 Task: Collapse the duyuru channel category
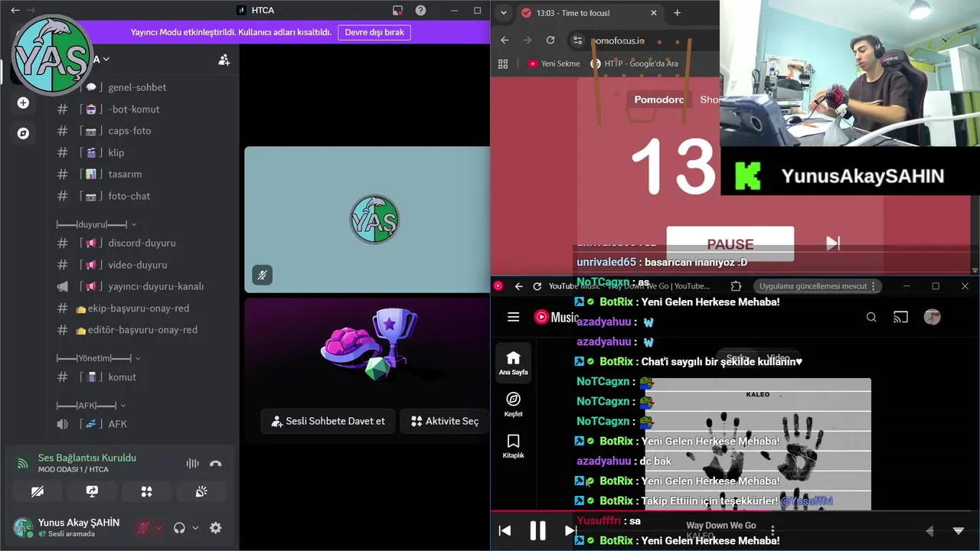point(96,224)
